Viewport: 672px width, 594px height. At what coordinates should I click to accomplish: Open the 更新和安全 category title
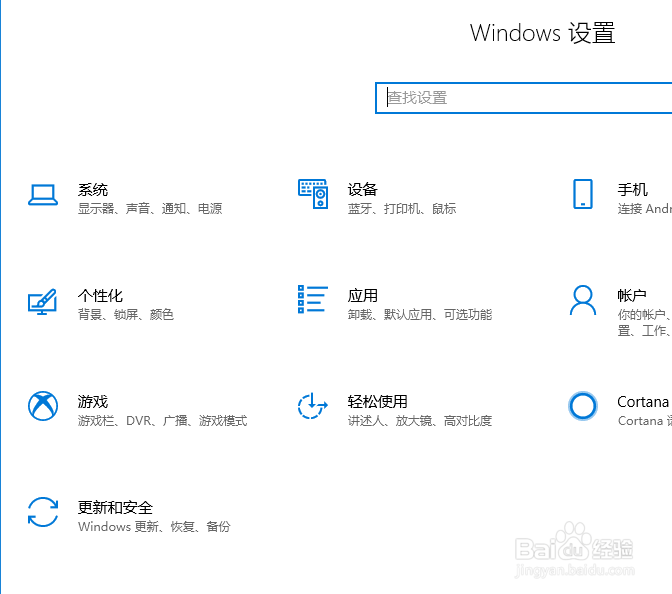(115, 508)
